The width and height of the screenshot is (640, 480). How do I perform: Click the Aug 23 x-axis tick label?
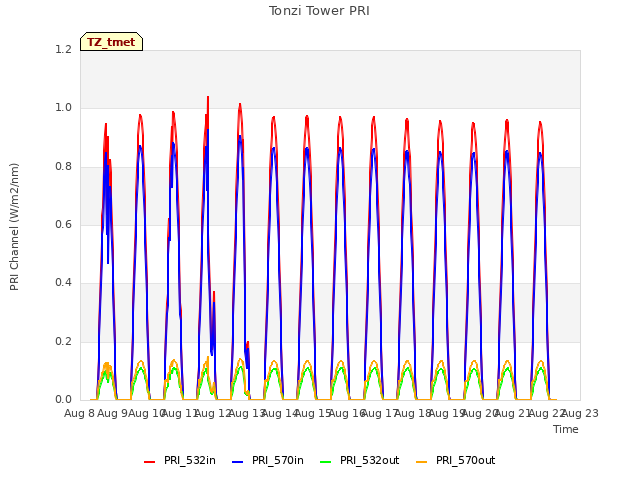coord(580,413)
